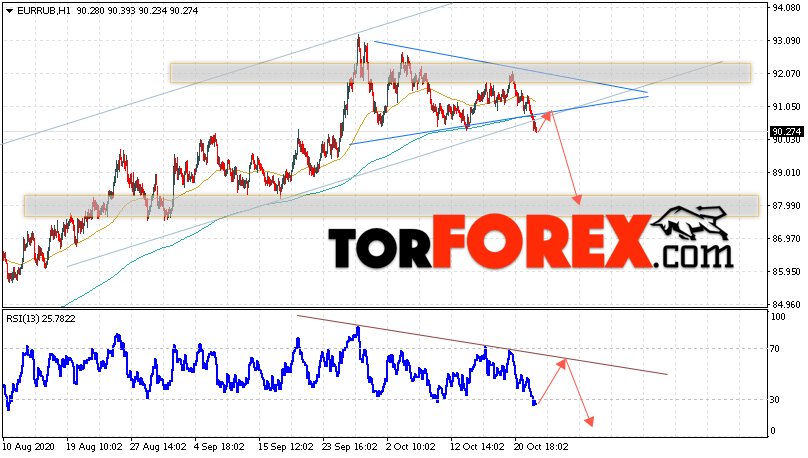Click the RSI 70 level label
The width and height of the screenshot is (808, 458).
click(775, 349)
